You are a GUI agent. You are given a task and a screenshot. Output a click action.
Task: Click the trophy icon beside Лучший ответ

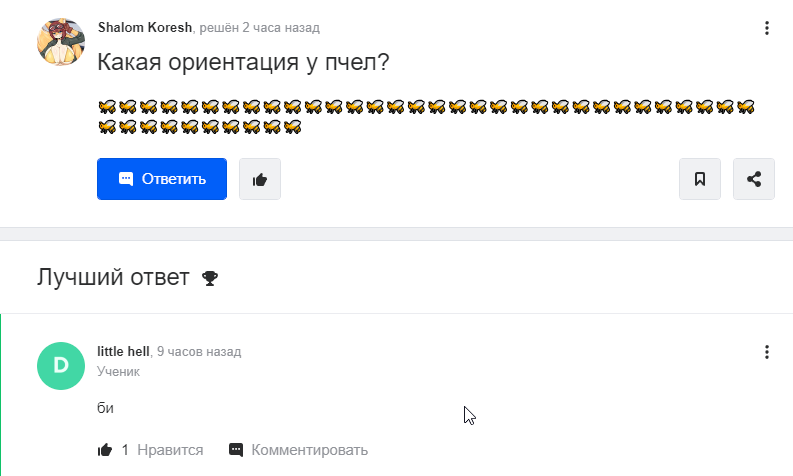[209, 278]
